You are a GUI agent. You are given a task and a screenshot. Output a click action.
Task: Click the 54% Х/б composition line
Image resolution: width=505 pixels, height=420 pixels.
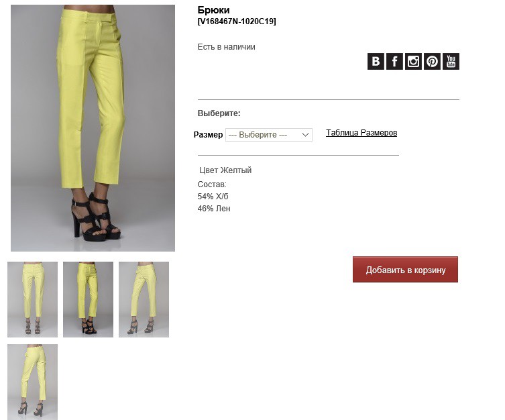[213, 197]
